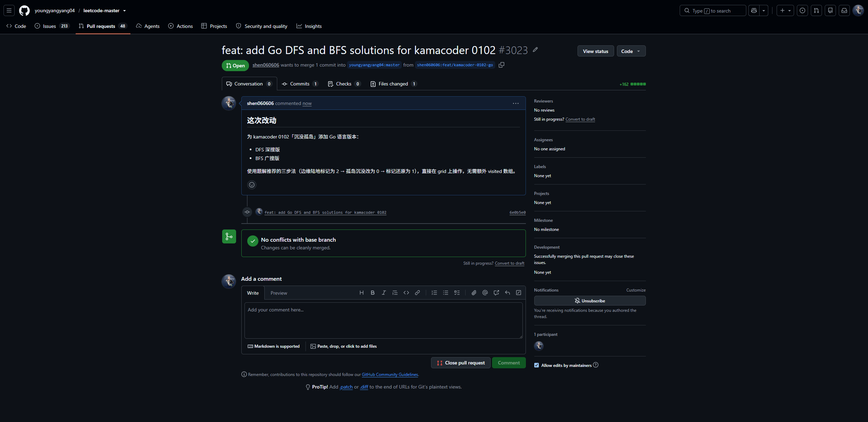The image size is (868, 422).
Task: Click the Unsubscribe notifications button
Action: click(590, 301)
